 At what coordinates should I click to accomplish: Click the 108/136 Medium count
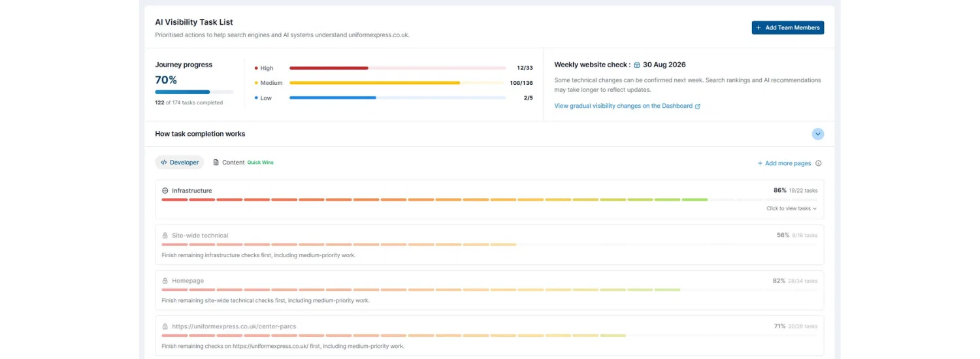coord(521,83)
